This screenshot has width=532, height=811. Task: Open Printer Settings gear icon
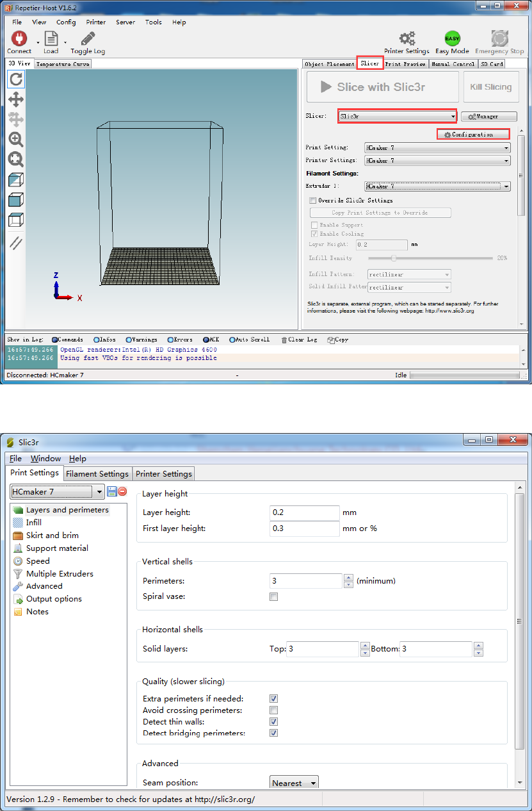click(x=407, y=38)
